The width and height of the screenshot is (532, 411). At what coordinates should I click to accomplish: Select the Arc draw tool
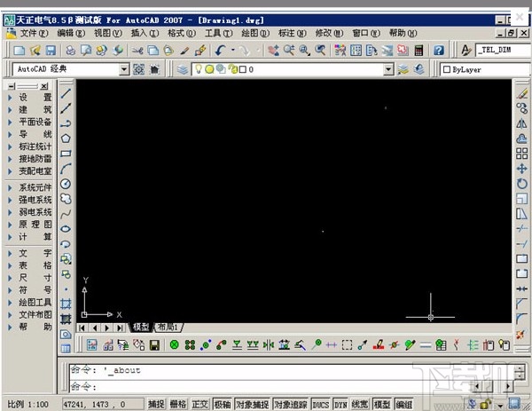tap(66, 169)
